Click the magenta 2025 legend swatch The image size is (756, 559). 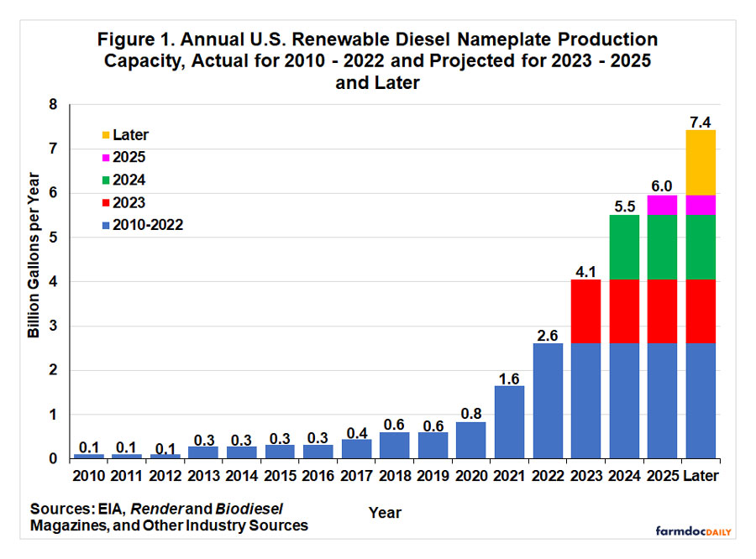coord(106,158)
